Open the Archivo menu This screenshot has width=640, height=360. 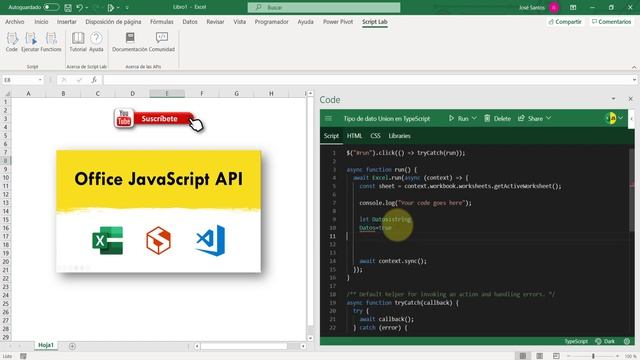point(15,22)
